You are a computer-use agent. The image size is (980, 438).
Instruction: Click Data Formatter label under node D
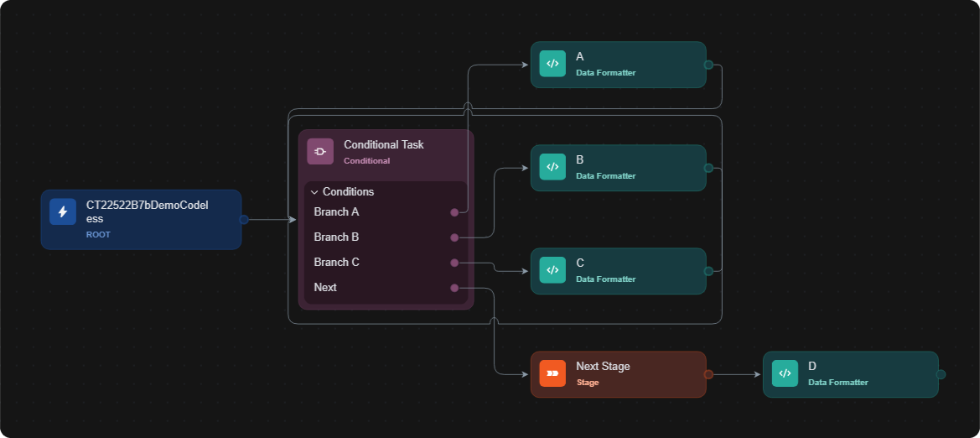point(838,383)
